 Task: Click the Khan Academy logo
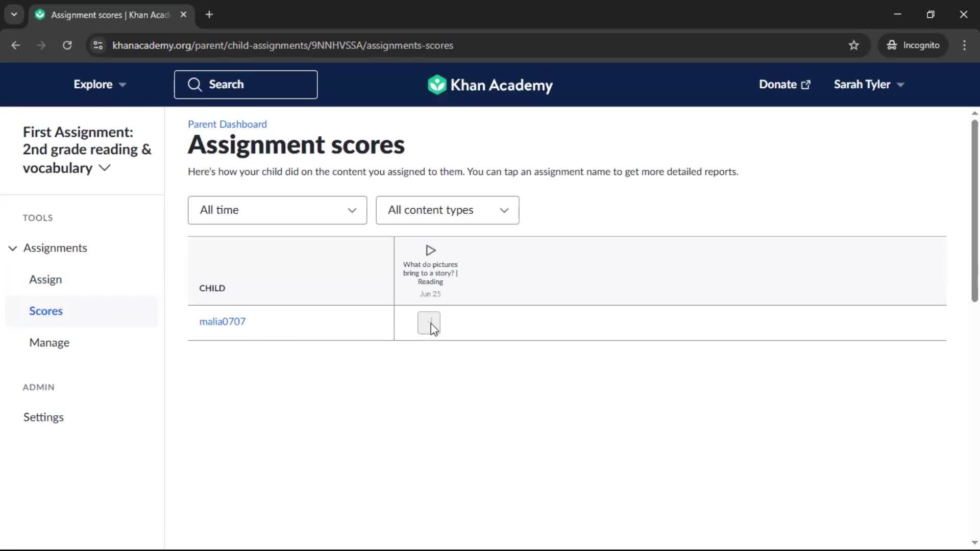tap(490, 85)
